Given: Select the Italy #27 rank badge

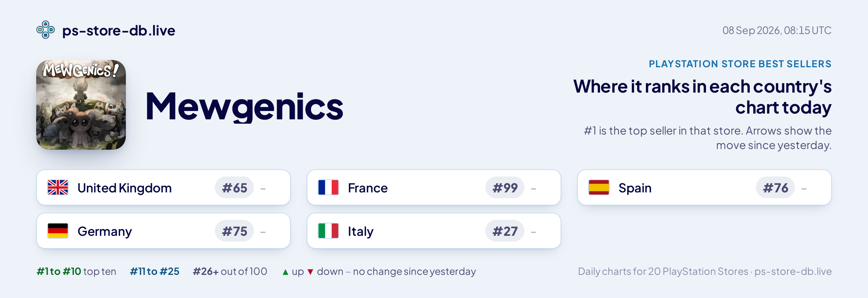Looking at the screenshot, I should (505, 231).
